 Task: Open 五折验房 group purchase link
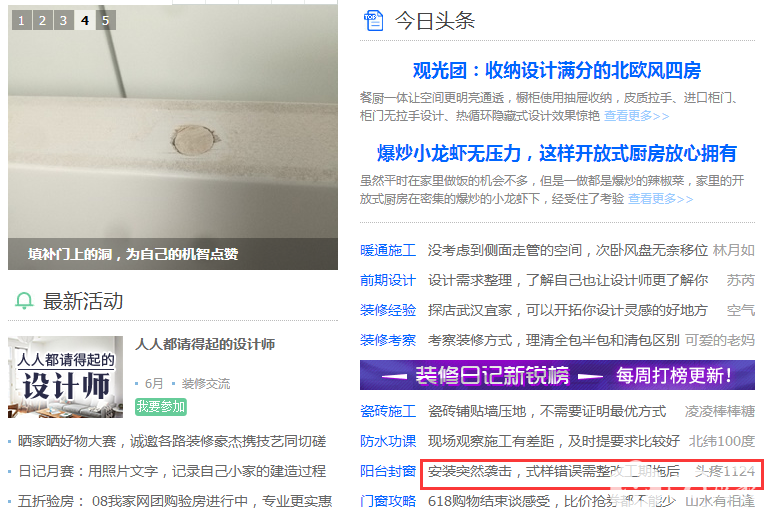175,501
